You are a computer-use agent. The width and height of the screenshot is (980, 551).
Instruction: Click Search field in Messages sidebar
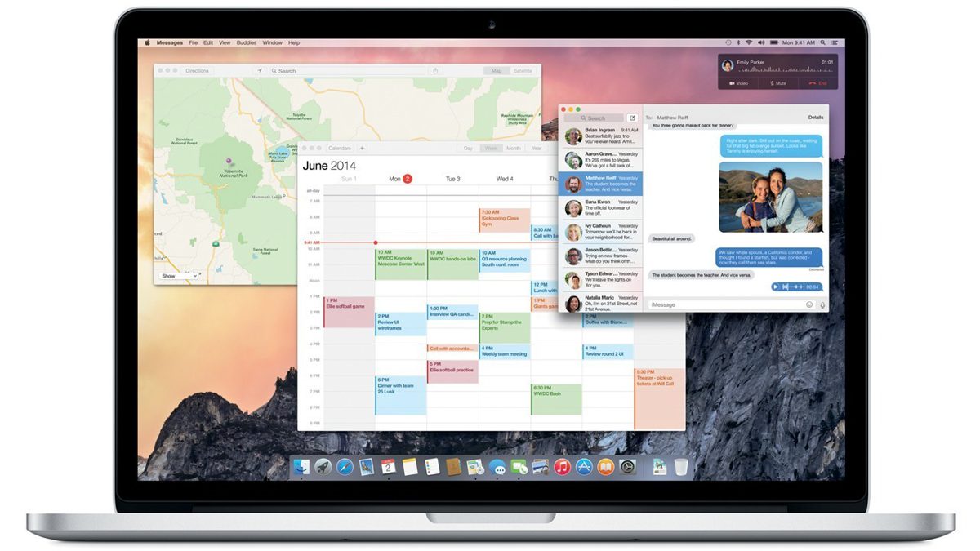point(594,118)
